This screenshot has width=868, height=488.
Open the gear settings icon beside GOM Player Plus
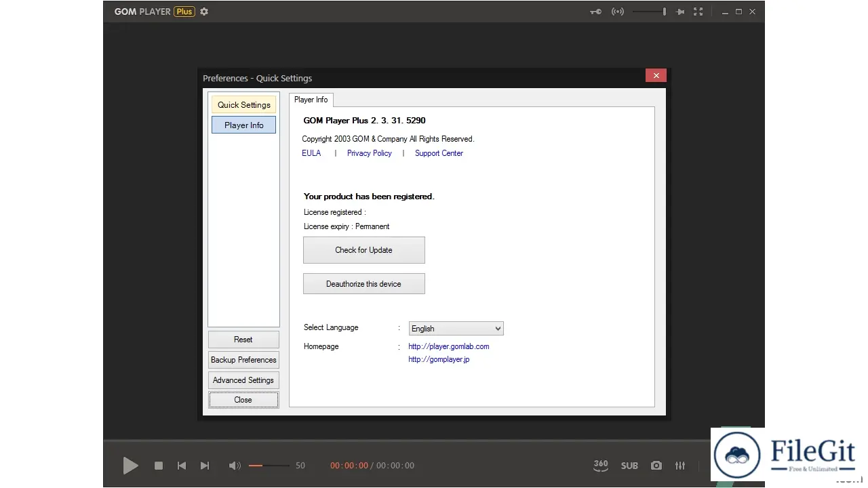tap(204, 12)
